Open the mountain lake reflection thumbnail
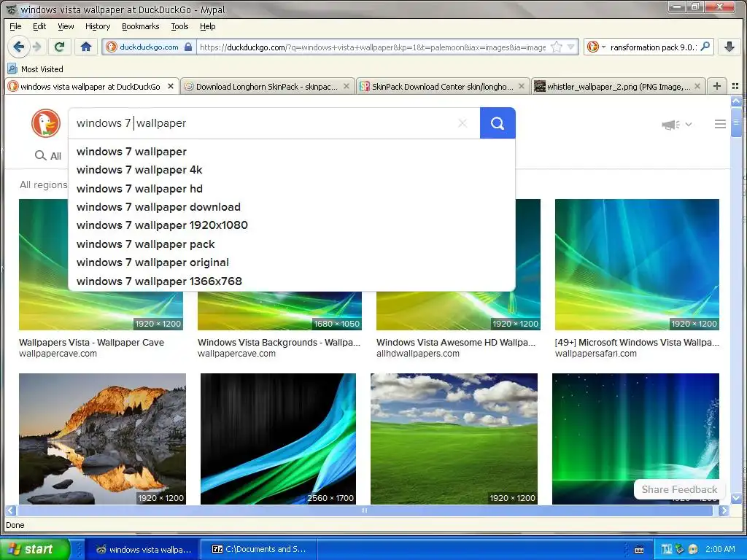This screenshot has height=560, width=747. (x=102, y=438)
